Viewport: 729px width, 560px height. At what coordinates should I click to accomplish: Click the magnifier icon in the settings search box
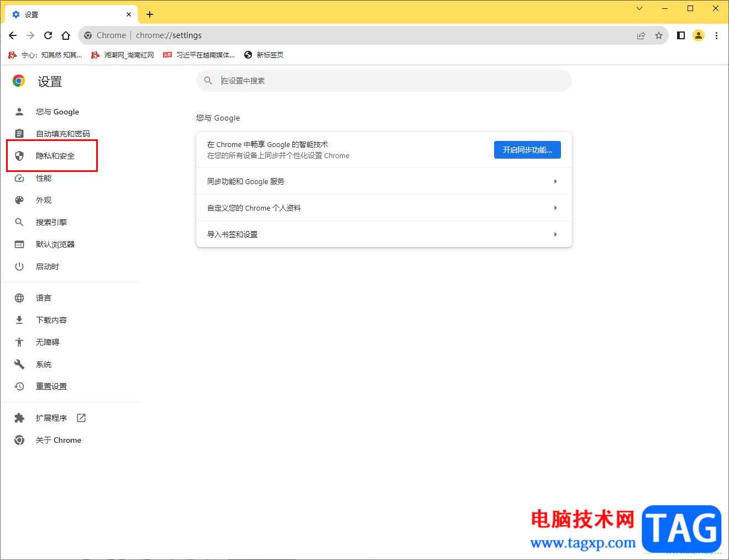(208, 81)
